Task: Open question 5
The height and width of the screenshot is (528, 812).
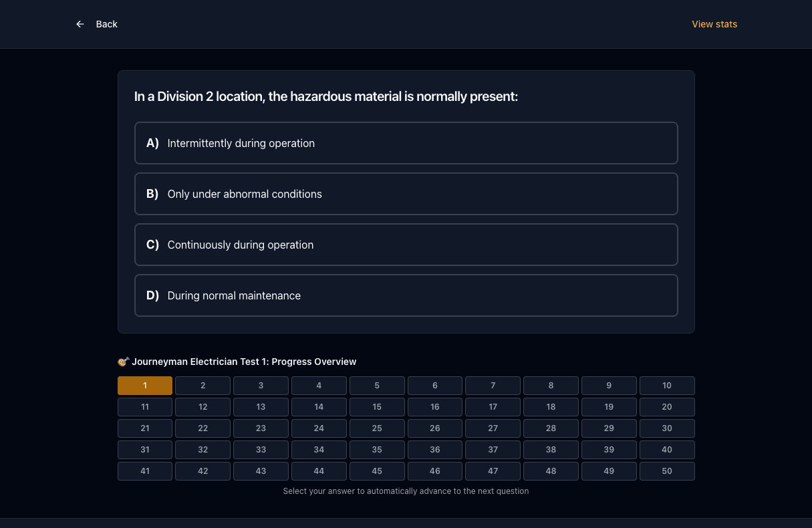Action: pos(377,386)
